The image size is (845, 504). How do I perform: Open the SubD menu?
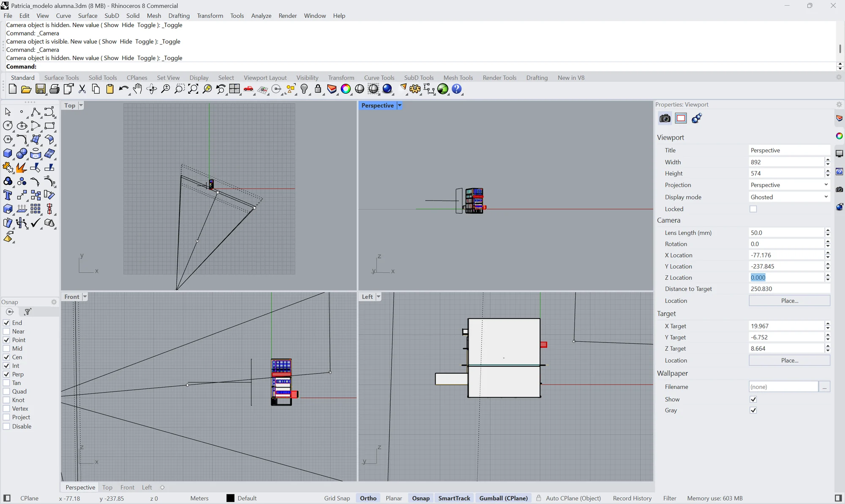tap(112, 16)
